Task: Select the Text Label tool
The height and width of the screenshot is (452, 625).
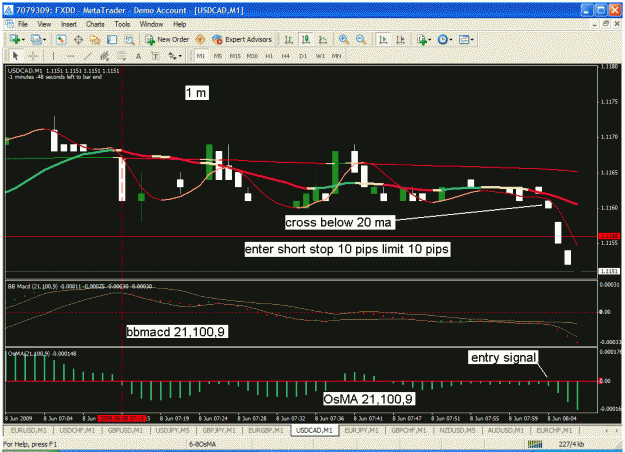Action: coord(155,56)
